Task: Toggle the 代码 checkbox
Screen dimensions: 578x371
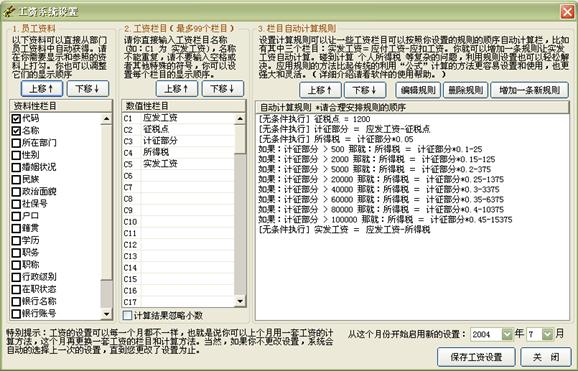Action: point(16,118)
